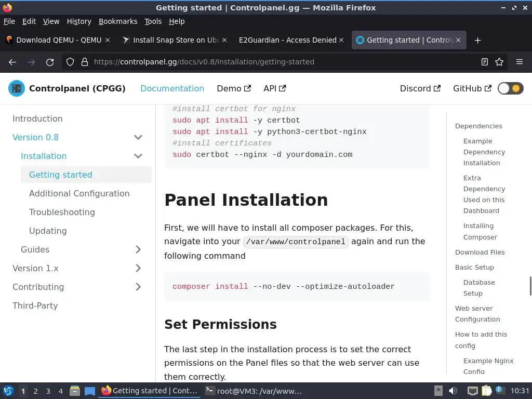Click the volume speaker tray icon
Image resolution: width=532 pixels, height=399 pixels.
click(453, 391)
